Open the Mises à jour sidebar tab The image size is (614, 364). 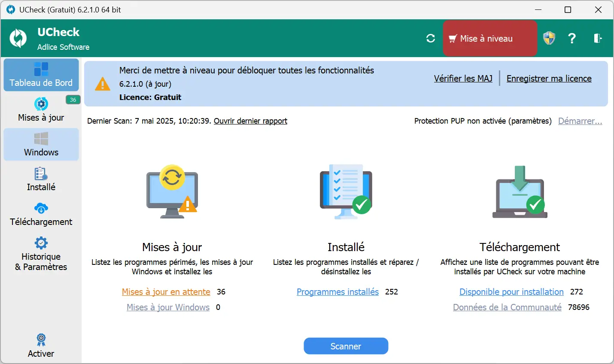coord(41,109)
